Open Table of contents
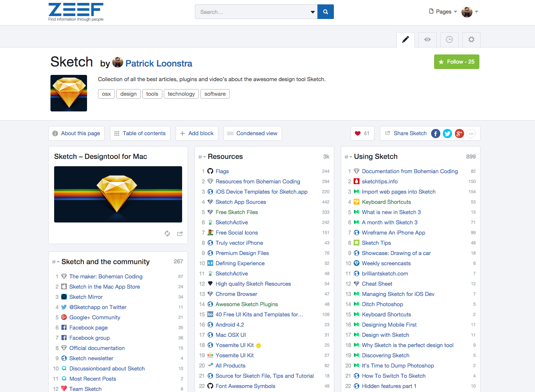 click(140, 133)
